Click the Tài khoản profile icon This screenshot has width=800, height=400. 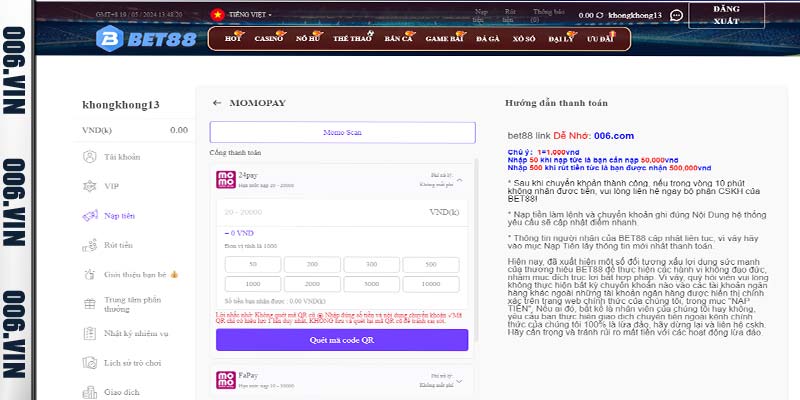pos(90,157)
